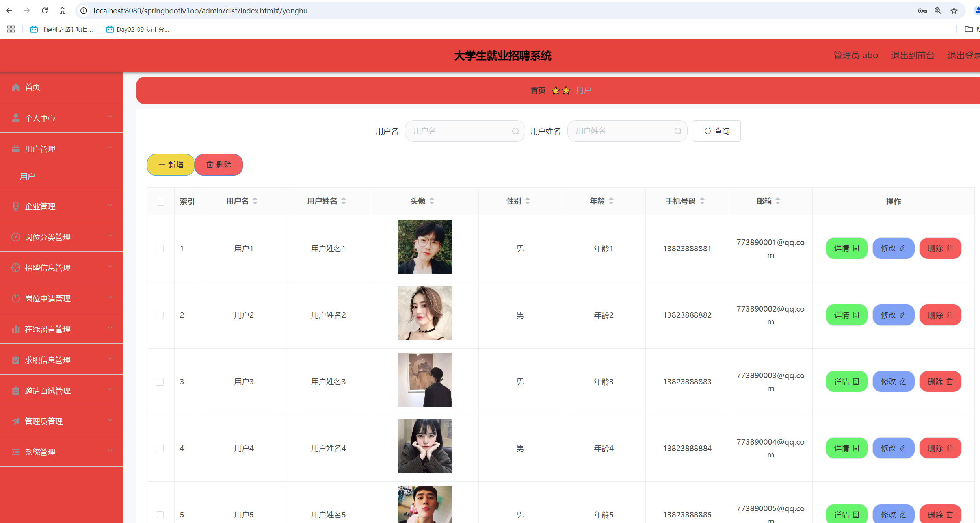Check the row checkbox for 用户2
This screenshot has width=980, height=523.
[160, 315]
